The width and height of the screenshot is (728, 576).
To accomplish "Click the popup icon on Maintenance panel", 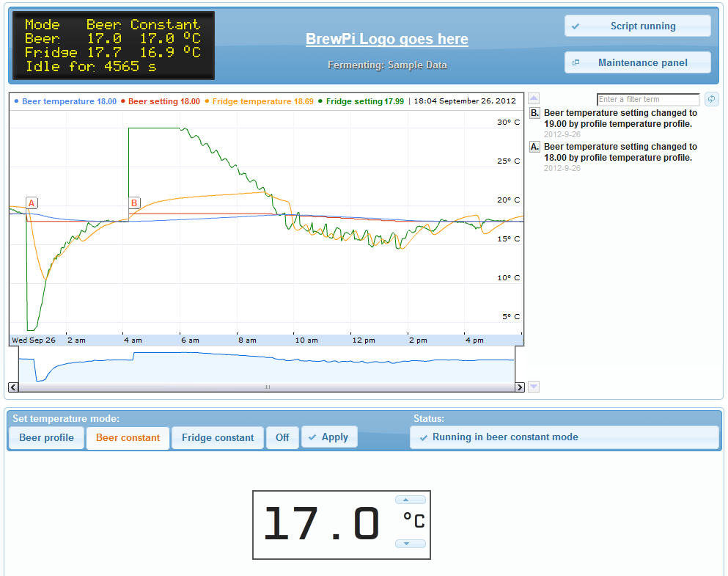I will click(x=576, y=62).
